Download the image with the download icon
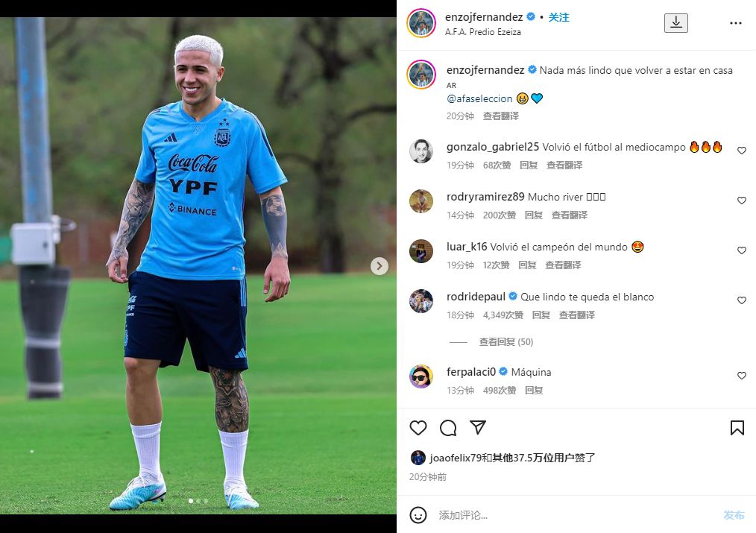This screenshot has width=756, height=533. click(676, 22)
